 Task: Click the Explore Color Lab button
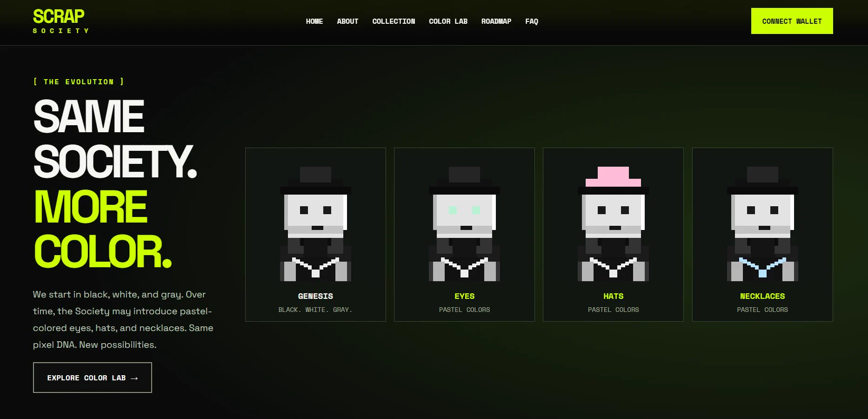93,378
